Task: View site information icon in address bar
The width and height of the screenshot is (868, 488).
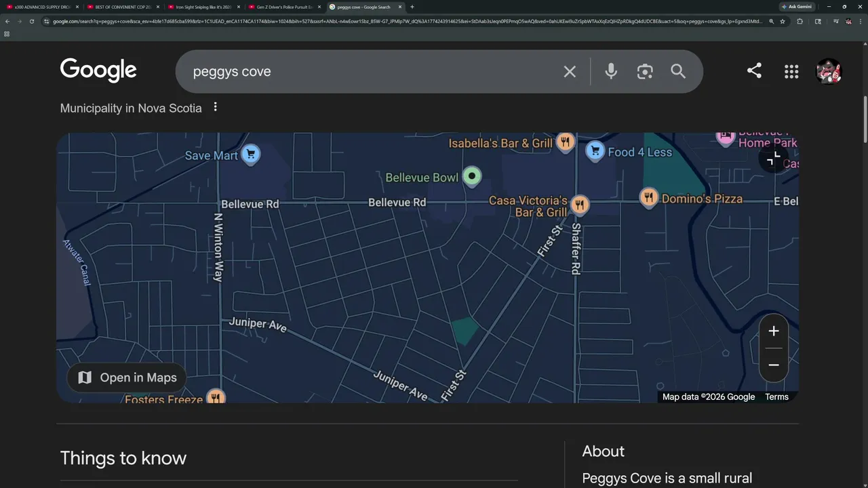Action: pos(47,21)
